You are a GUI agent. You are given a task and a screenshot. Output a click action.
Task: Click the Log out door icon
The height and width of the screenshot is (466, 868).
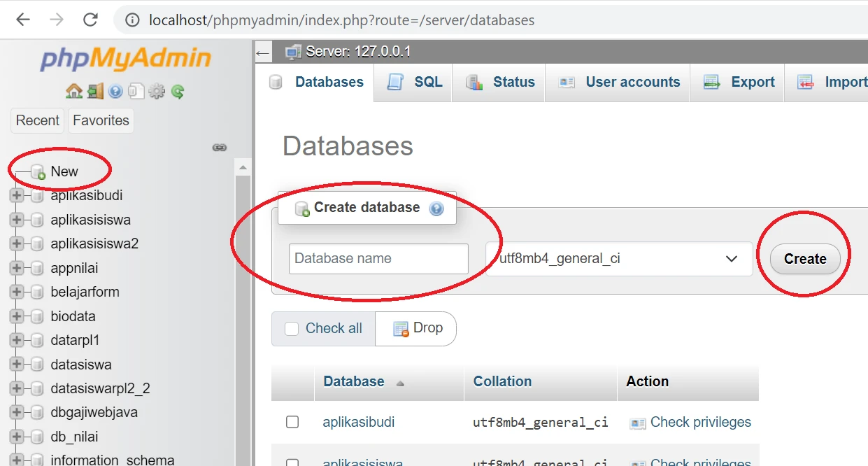coord(95,91)
